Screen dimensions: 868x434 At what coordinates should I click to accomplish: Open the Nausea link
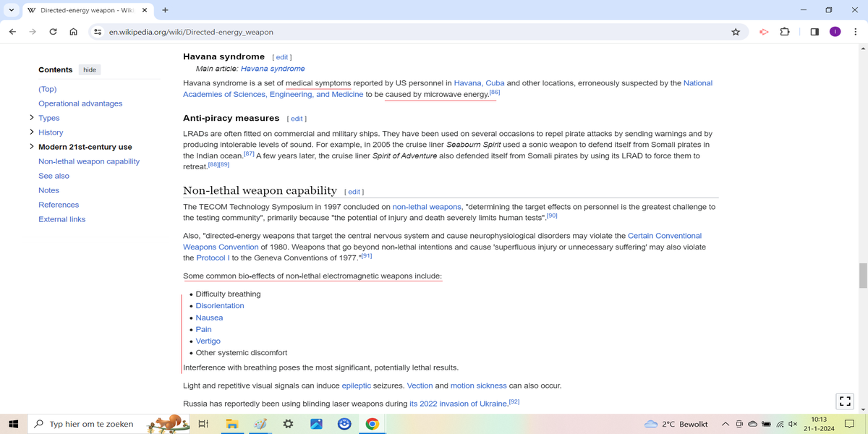point(209,318)
